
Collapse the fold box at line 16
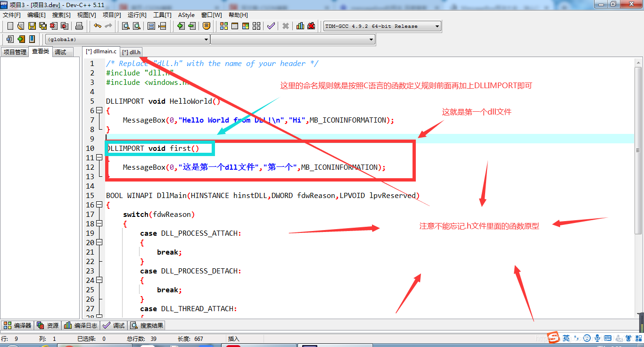click(x=99, y=205)
